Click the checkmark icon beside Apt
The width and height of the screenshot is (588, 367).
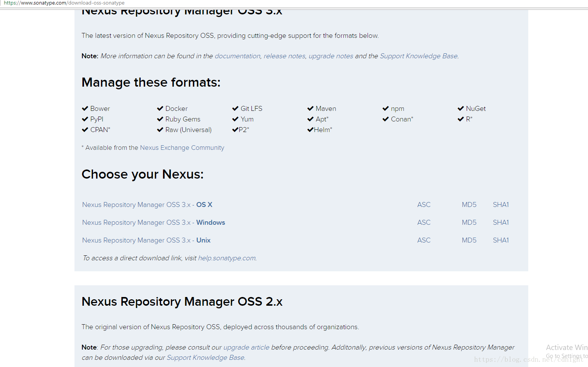pos(310,119)
